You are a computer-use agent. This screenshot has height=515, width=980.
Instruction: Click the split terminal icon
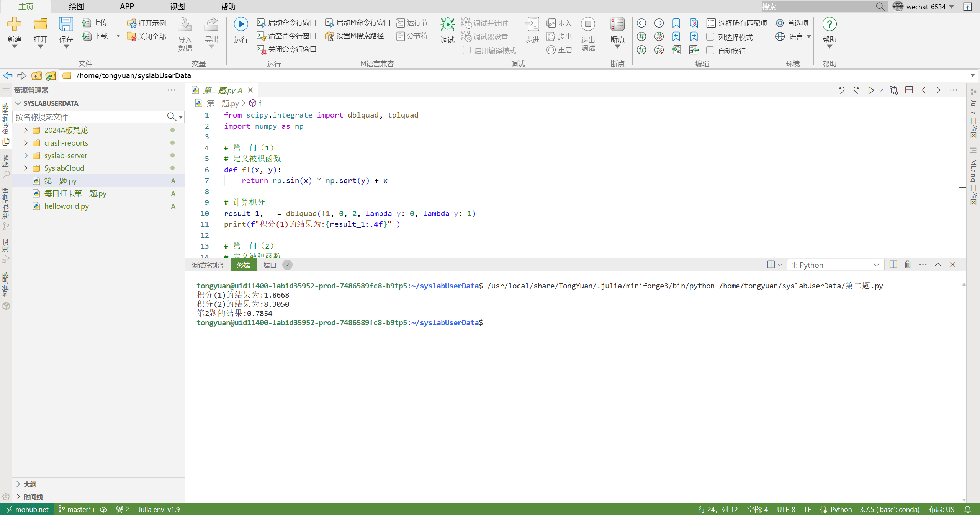coord(893,265)
